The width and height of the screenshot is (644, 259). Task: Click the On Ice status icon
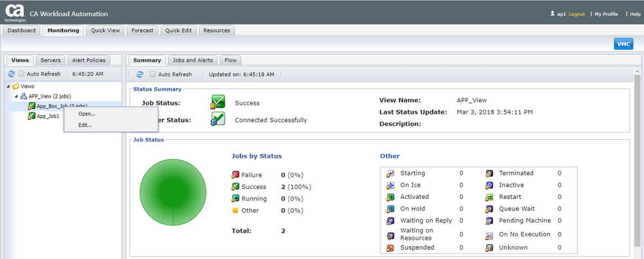point(391,186)
